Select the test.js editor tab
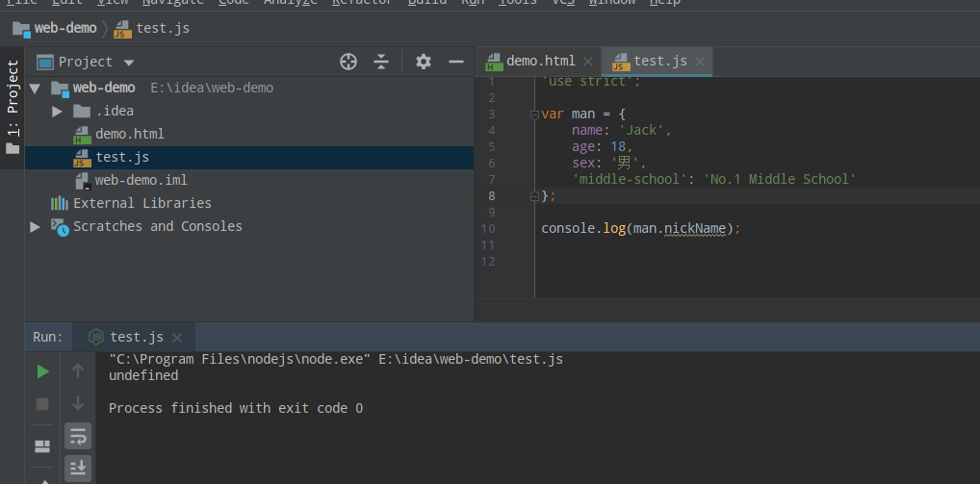 pyautogui.click(x=657, y=62)
